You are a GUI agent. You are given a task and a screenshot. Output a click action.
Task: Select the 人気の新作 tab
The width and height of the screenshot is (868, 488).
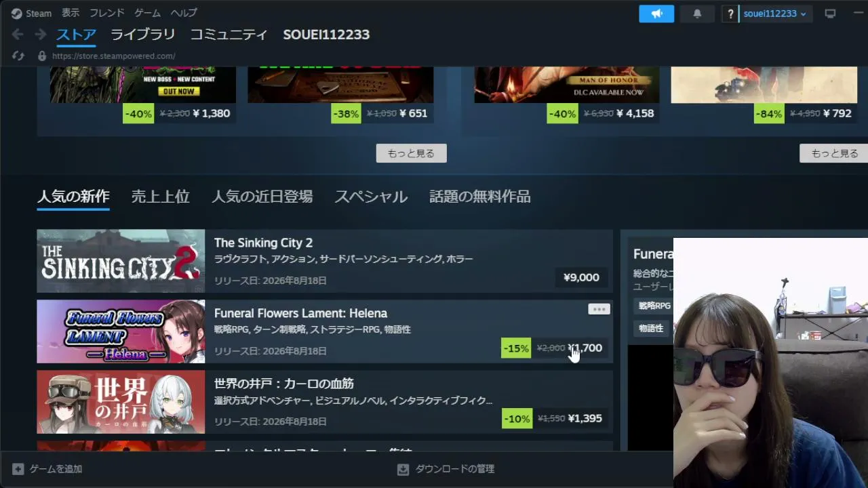pos(73,197)
